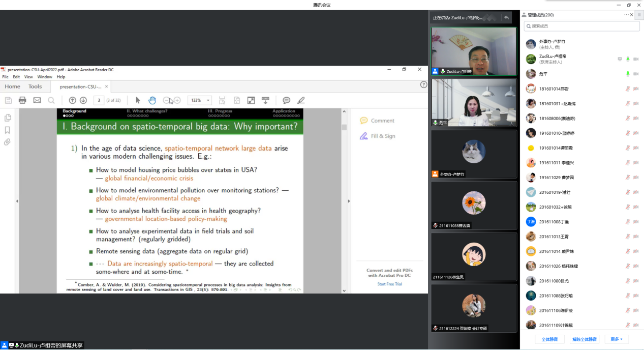Click the email envelope icon in toolbar
Image resolution: width=644 pixels, height=350 pixels.
pyautogui.click(x=37, y=100)
